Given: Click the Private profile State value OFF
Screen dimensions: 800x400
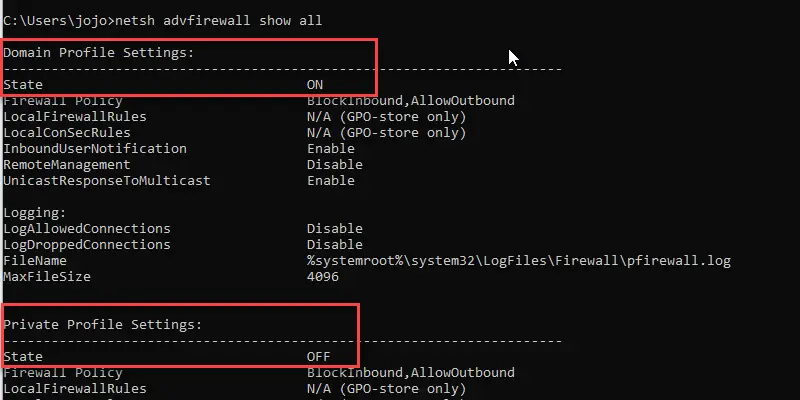Looking at the screenshot, I should click(318, 357).
